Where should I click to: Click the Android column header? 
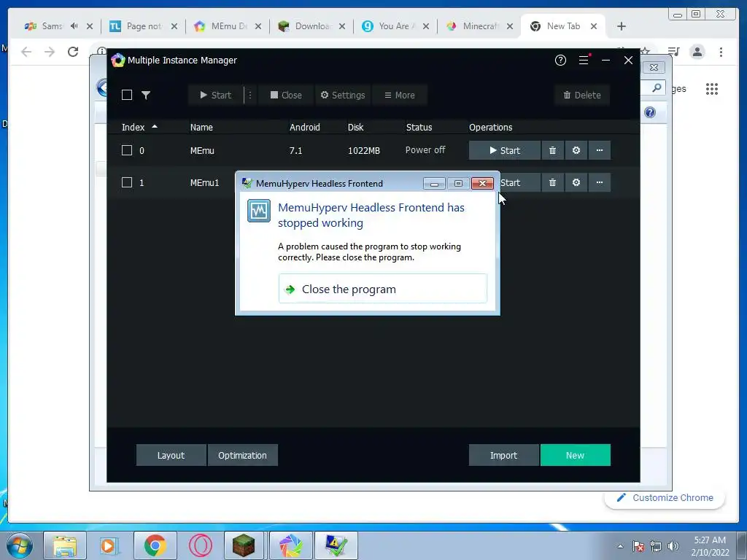(305, 127)
